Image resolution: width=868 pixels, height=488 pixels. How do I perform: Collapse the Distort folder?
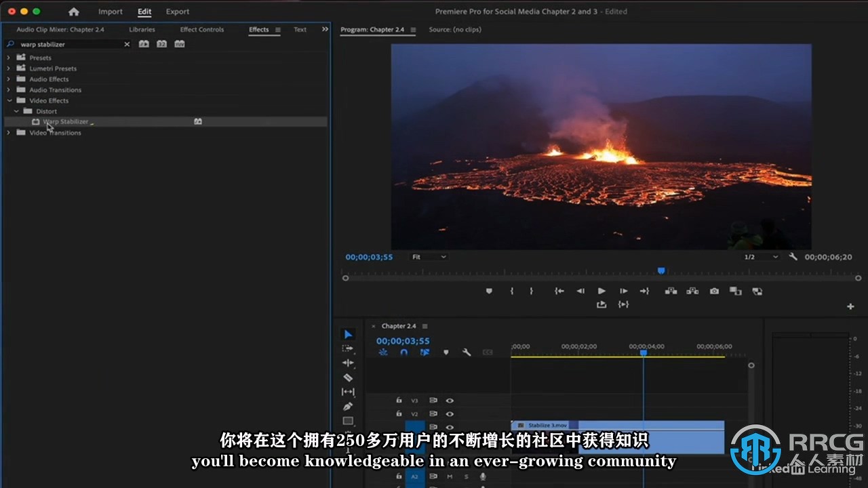click(16, 111)
